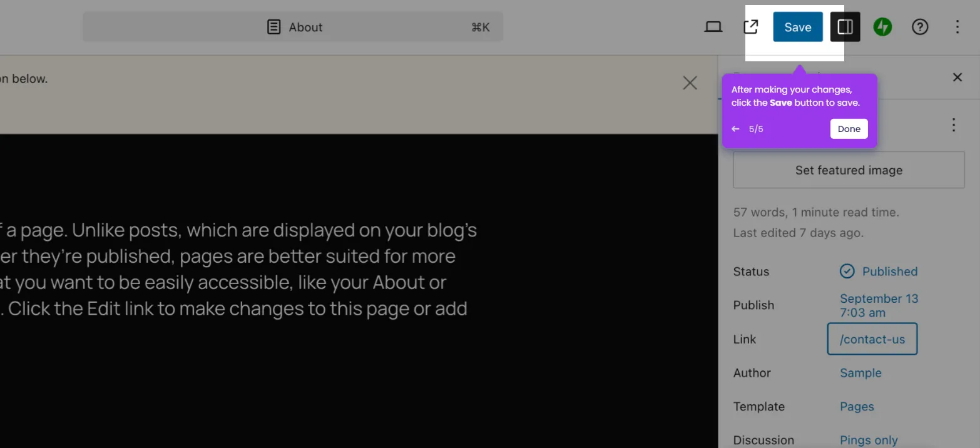The height and width of the screenshot is (448, 980).
Task: Click the blue Save button
Action: (798, 27)
